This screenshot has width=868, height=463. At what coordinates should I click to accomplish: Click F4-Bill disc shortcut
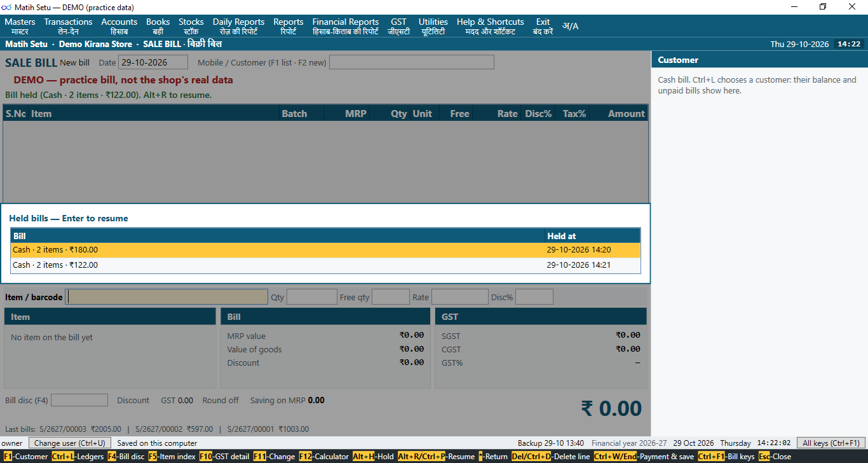coord(126,457)
